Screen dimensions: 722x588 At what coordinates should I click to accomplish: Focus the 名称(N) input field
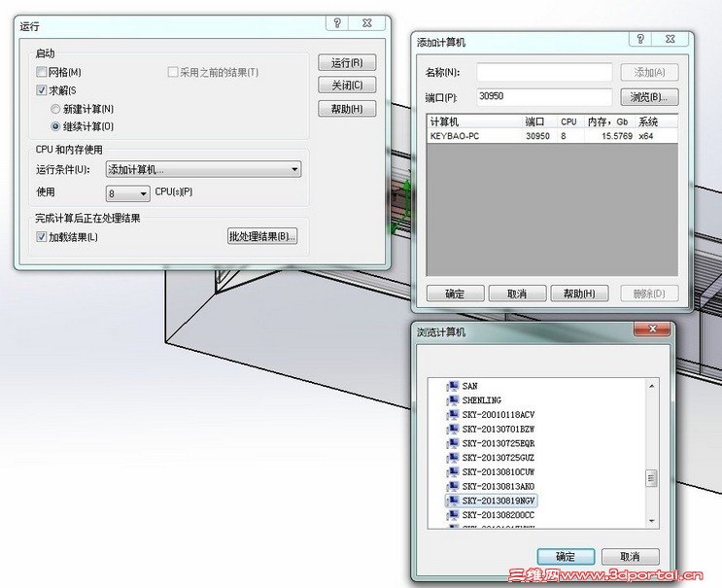[x=544, y=72]
